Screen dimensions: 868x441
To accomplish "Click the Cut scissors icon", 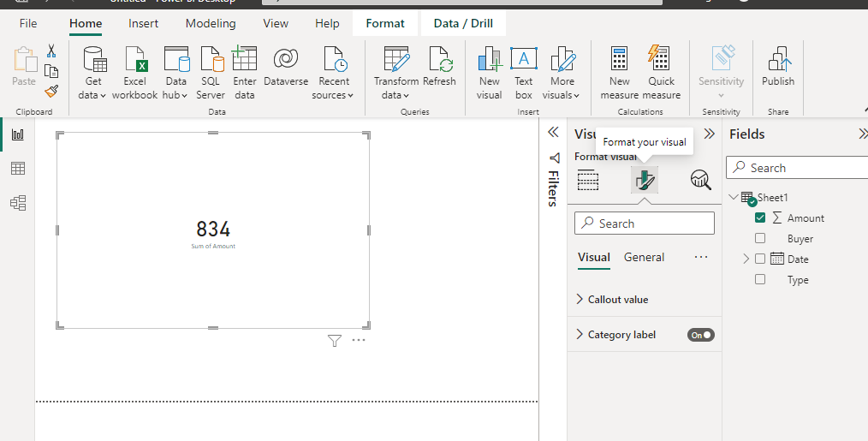I will coord(51,51).
